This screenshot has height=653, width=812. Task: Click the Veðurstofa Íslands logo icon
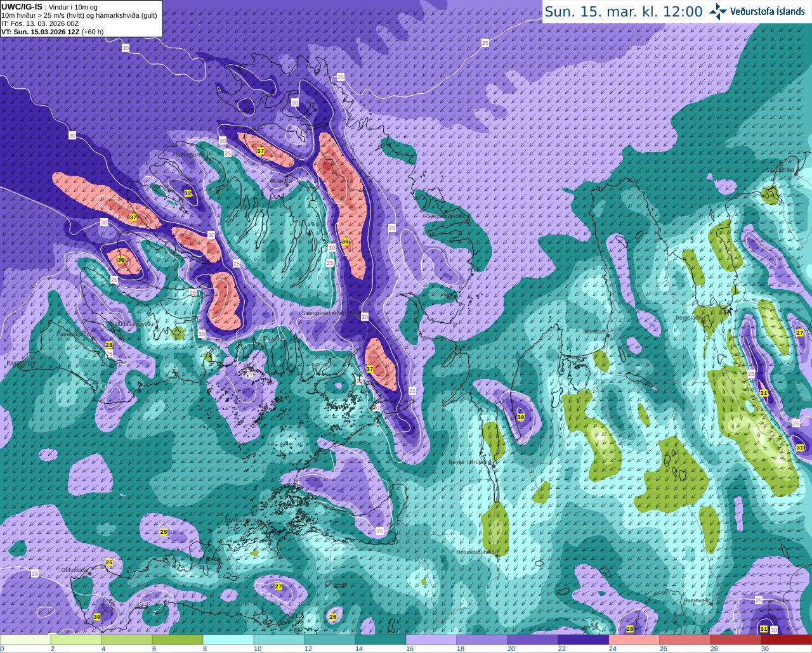(718, 11)
